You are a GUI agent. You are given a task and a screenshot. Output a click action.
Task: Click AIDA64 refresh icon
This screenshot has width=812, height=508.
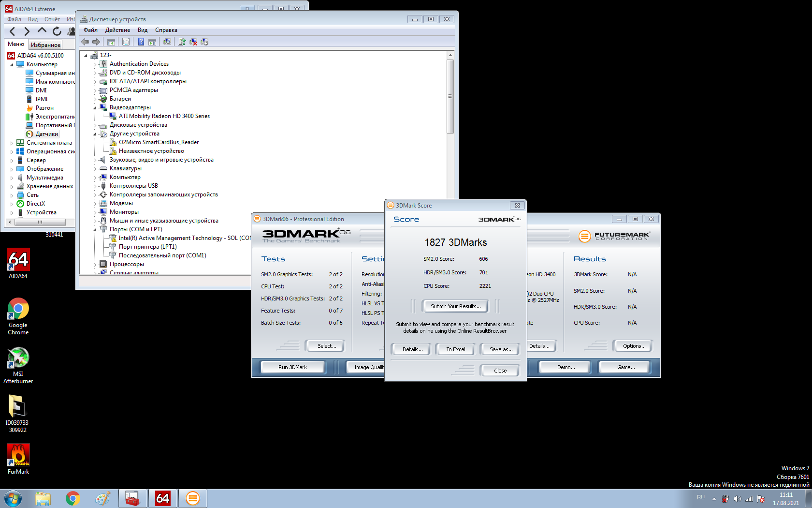click(57, 31)
